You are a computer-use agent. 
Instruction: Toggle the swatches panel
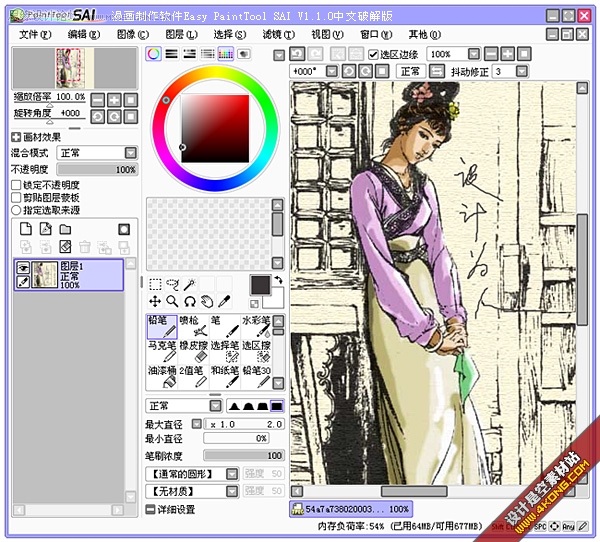225,54
